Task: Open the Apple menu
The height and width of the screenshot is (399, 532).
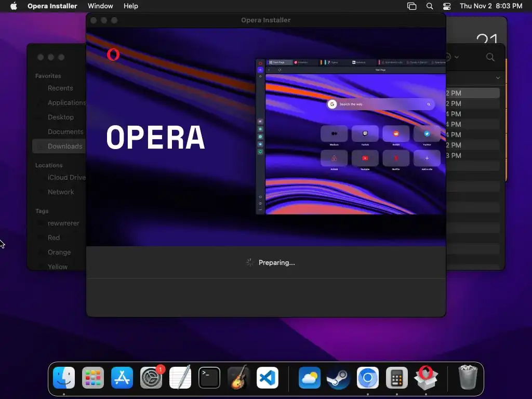Action: [14, 6]
